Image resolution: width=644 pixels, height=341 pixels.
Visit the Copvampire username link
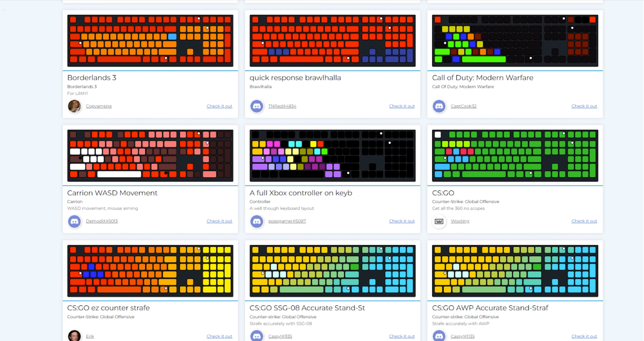click(x=99, y=106)
